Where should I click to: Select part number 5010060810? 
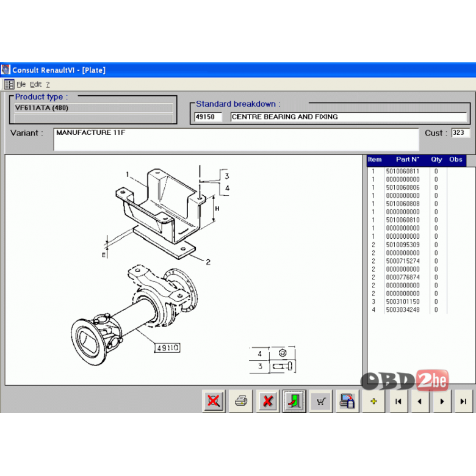point(403,220)
